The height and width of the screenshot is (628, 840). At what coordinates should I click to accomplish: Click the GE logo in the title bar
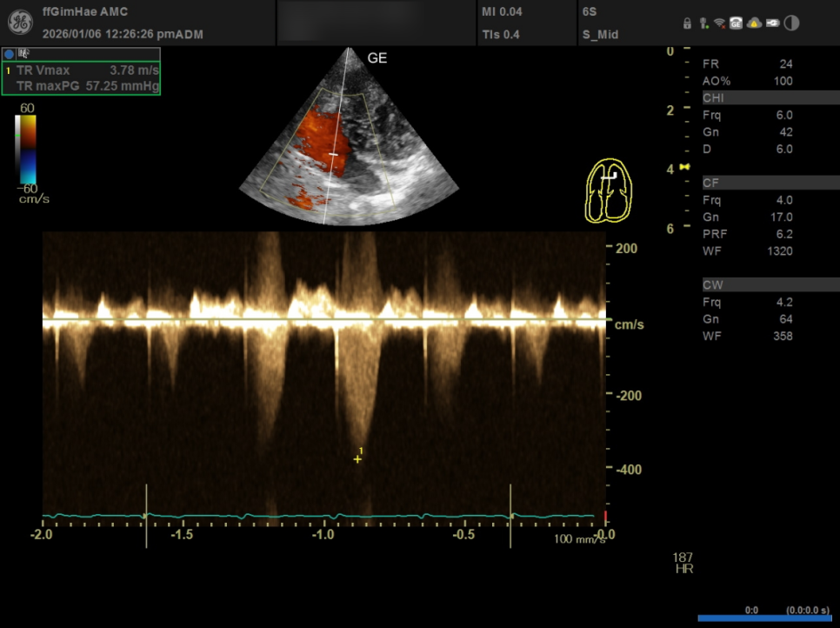pyautogui.click(x=19, y=23)
